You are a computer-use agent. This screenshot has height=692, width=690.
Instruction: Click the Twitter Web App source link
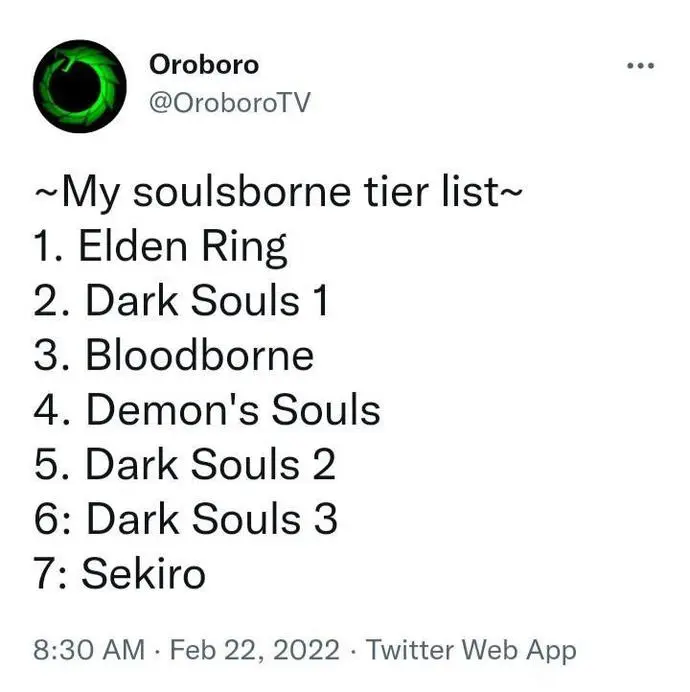coord(471,651)
